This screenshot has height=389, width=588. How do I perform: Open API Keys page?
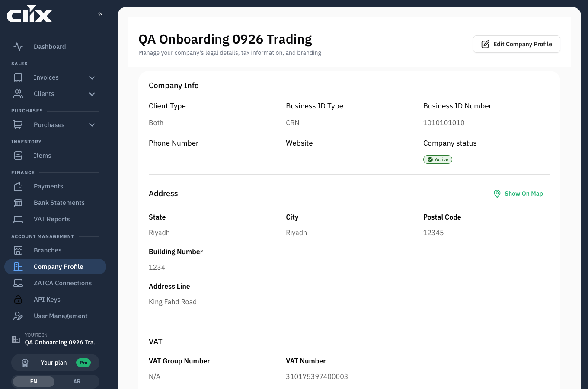pos(55,300)
